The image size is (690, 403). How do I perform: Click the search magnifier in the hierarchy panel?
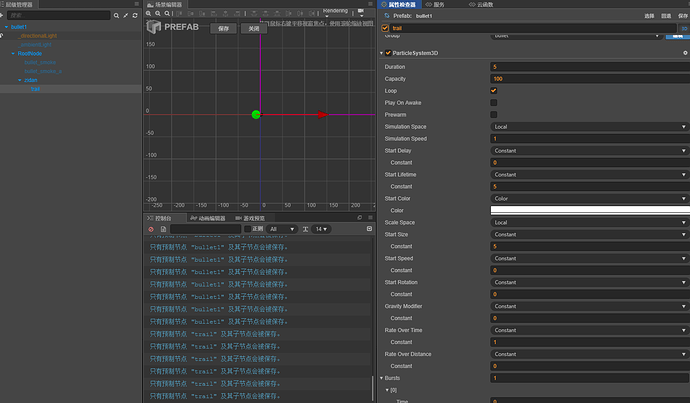[116, 15]
